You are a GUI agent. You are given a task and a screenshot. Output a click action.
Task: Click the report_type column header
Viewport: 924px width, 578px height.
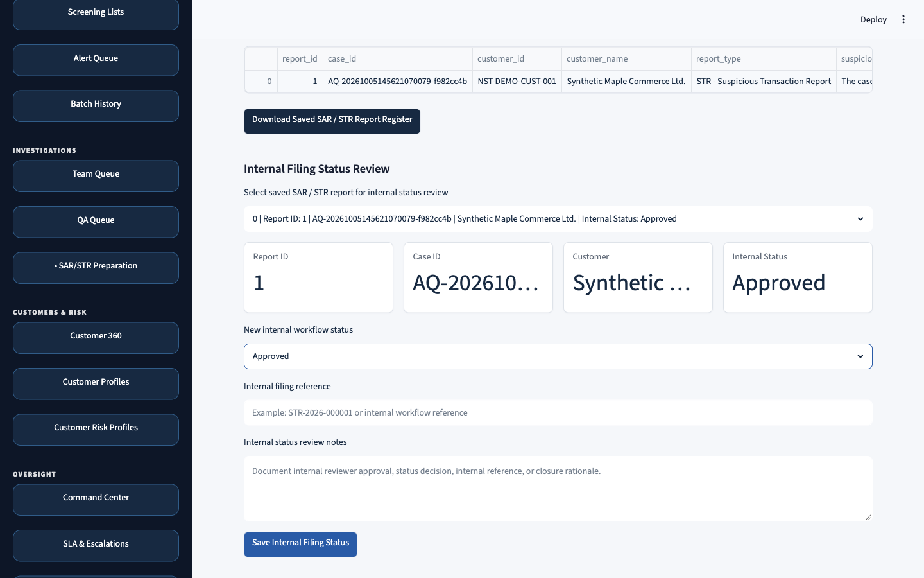tap(764, 58)
